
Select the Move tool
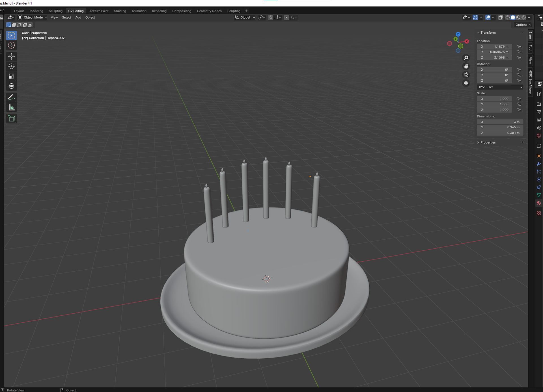(11, 57)
